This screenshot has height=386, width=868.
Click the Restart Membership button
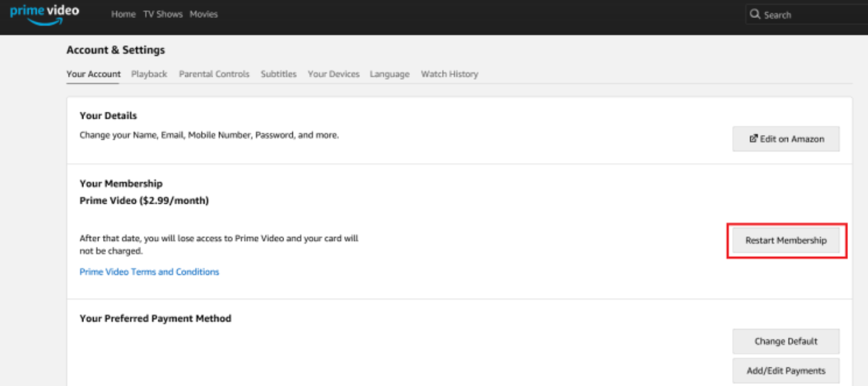click(x=786, y=240)
